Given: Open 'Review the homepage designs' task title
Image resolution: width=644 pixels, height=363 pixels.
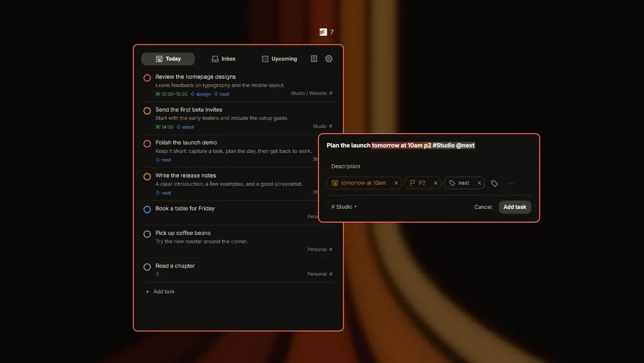Looking at the screenshot, I should coord(196,77).
